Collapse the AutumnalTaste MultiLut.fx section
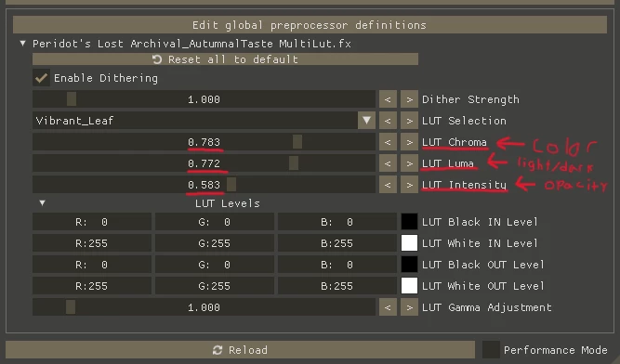The height and width of the screenshot is (364, 620). click(23, 44)
